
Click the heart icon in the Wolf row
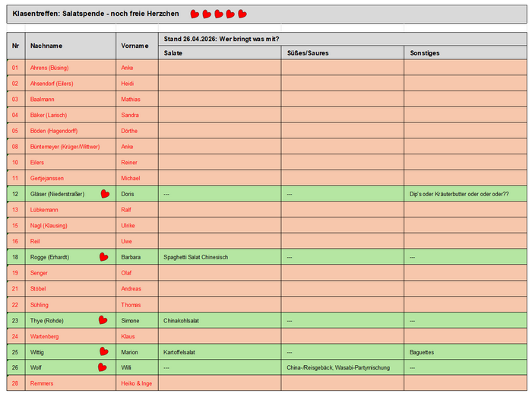pyautogui.click(x=103, y=367)
